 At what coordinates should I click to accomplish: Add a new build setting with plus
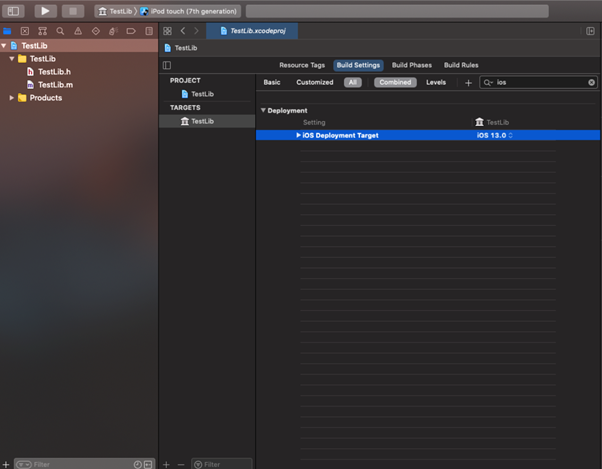(x=468, y=83)
